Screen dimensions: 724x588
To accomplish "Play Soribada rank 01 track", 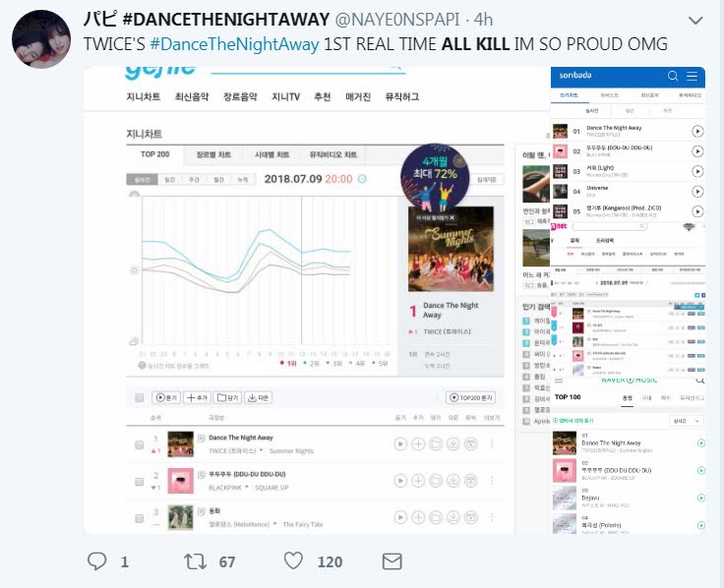I will pyautogui.click(x=697, y=132).
